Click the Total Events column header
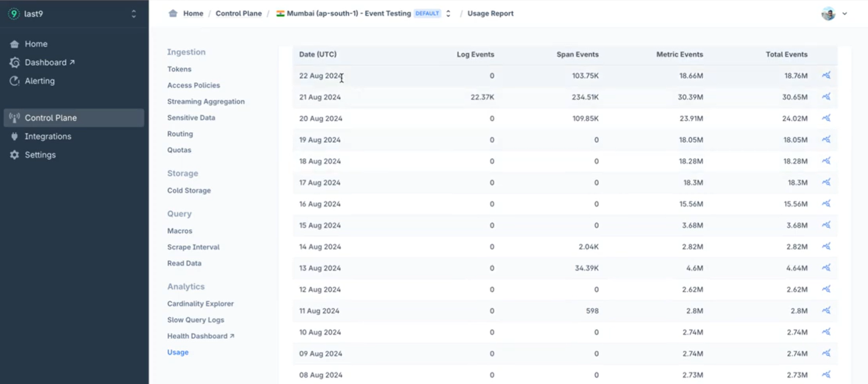The image size is (868, 384). (x=786, y=54)
